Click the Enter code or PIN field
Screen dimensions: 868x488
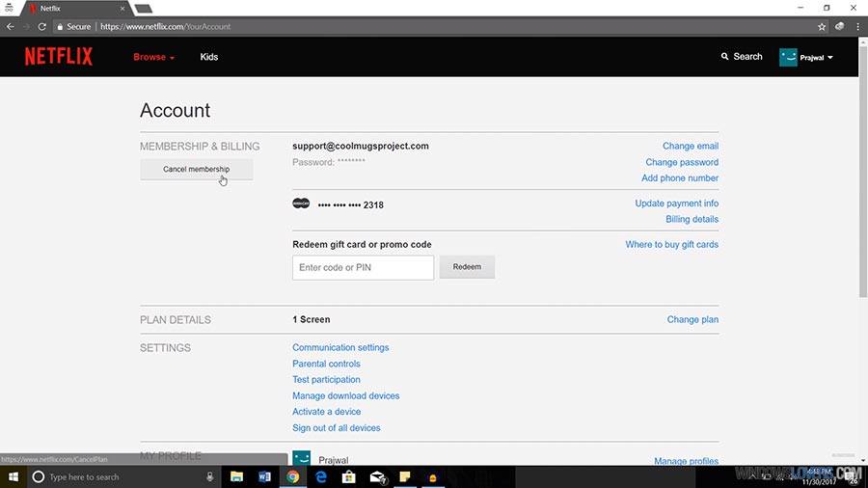coord(364,267)
